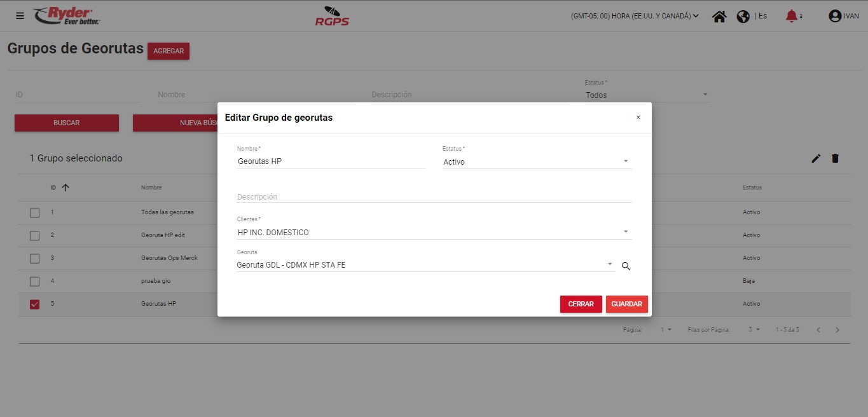Click the pencil edit icon
Image resolution: width=868 pixels, height=417 pixels.
[816, 158]
